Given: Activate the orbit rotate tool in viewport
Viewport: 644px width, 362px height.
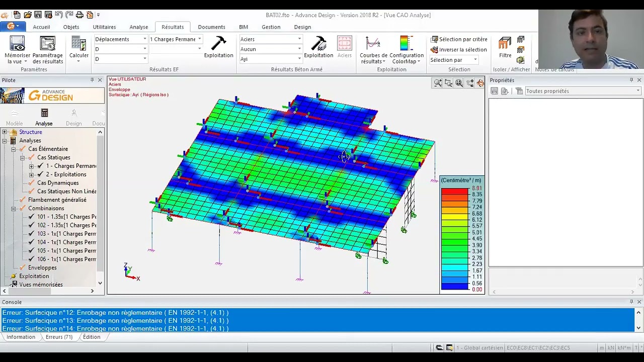Looking at the screenshot, I should click(480, 83).
